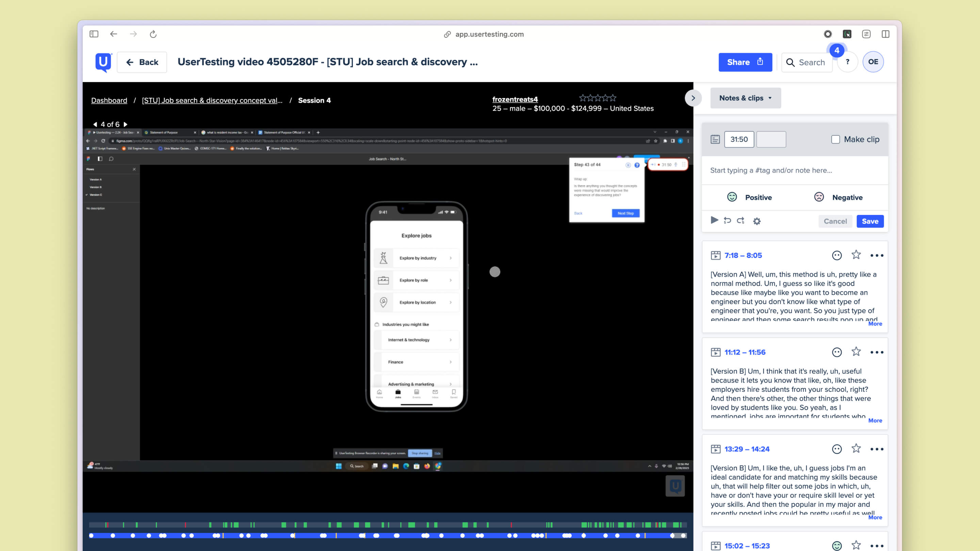This screenshot has height=551, width=980.
Task: Click the note timestamp icon beside 31:50
Action: (x=715, y=139)
